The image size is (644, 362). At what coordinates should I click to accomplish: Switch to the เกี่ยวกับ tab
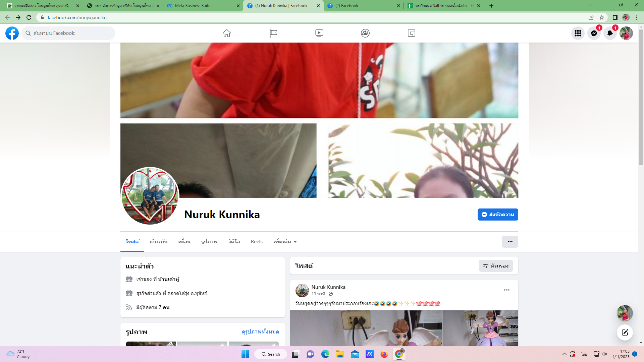point(158,242)
